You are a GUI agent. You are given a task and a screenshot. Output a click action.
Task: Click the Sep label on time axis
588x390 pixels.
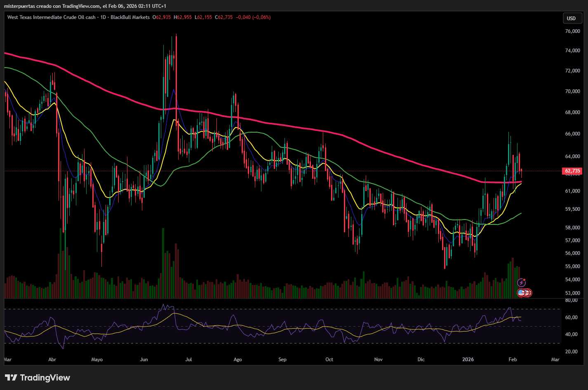pos(282,360)
